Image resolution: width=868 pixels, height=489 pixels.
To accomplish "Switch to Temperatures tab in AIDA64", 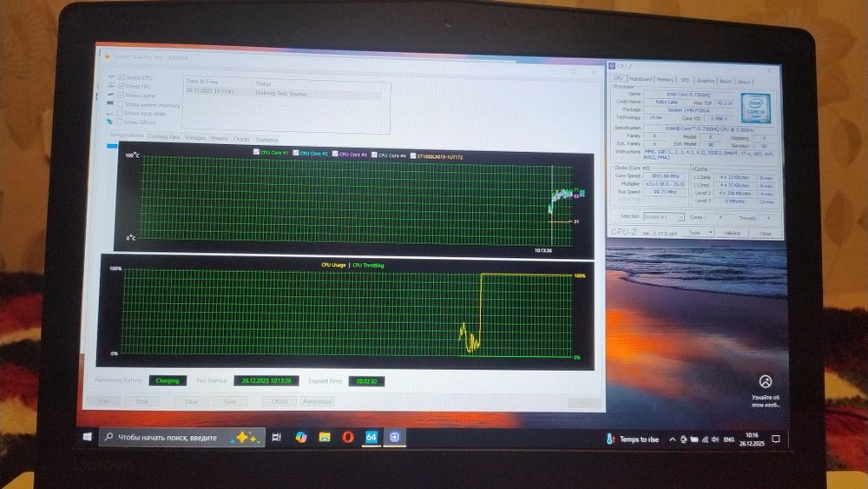I will point(126,135).
